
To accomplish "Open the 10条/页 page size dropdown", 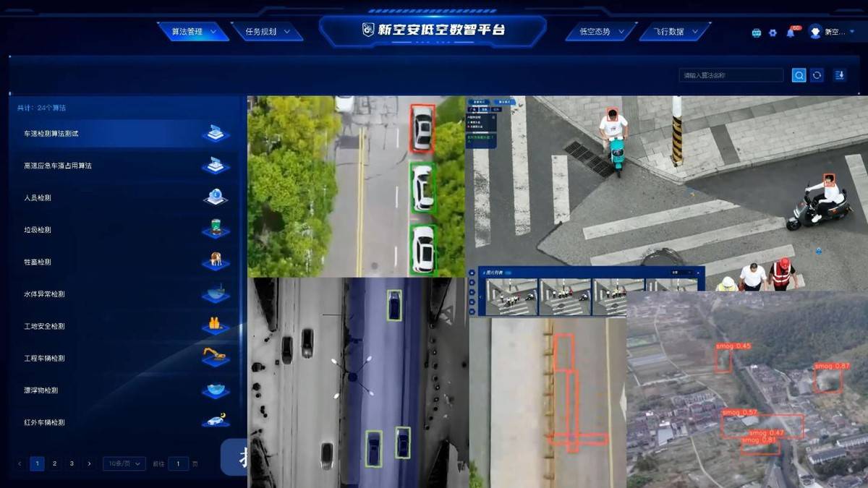I will pyautogui.click(x=124, y=463).
